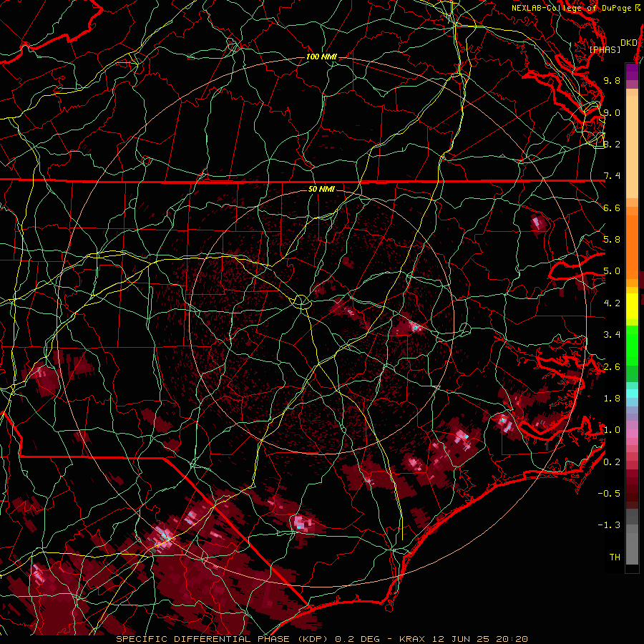
Task: Select the 9.0 value on the color scale
Action: pos(612,112)
